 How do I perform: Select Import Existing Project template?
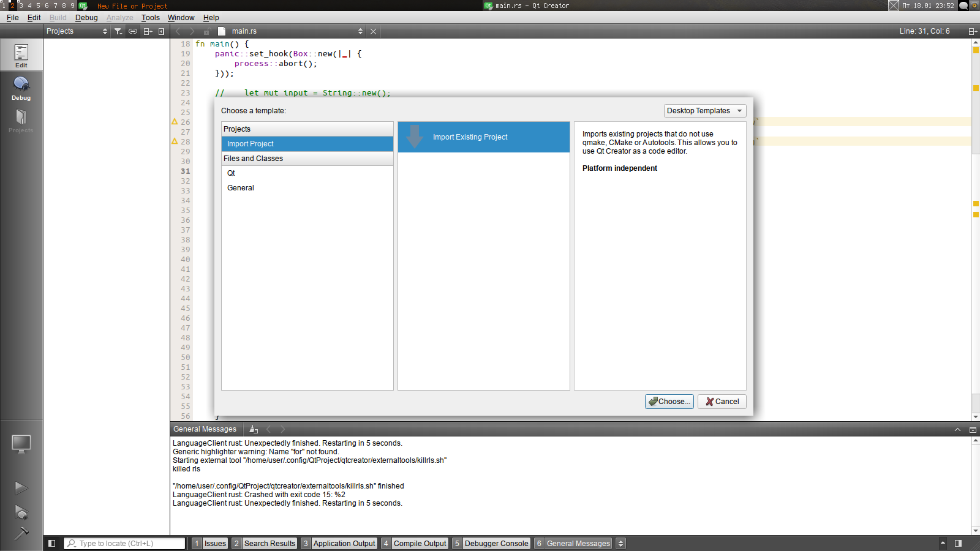coord(484,137)
